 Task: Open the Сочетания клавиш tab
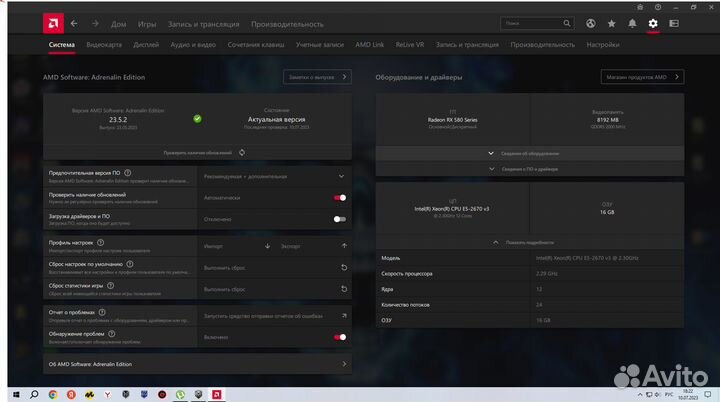(256, 45)
